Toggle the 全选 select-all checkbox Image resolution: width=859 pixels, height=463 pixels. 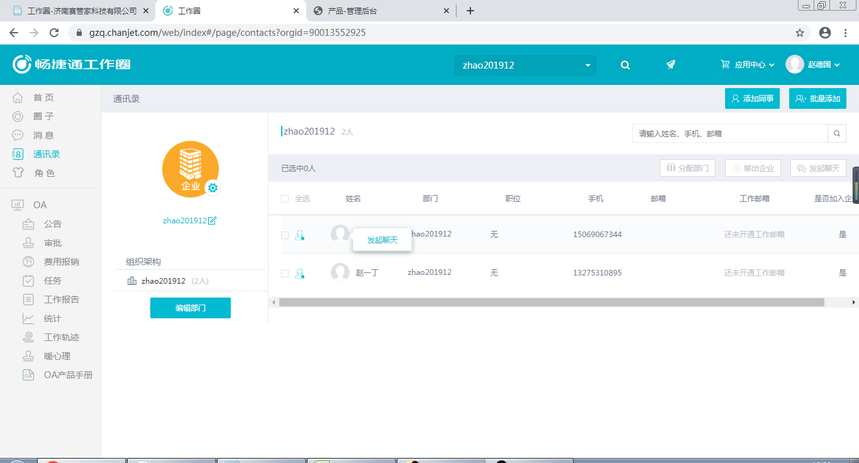point(285,199)
